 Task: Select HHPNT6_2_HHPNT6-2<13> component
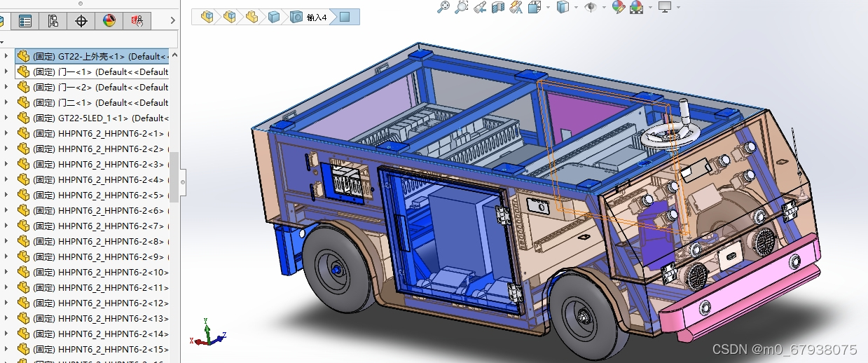[92, 318]
